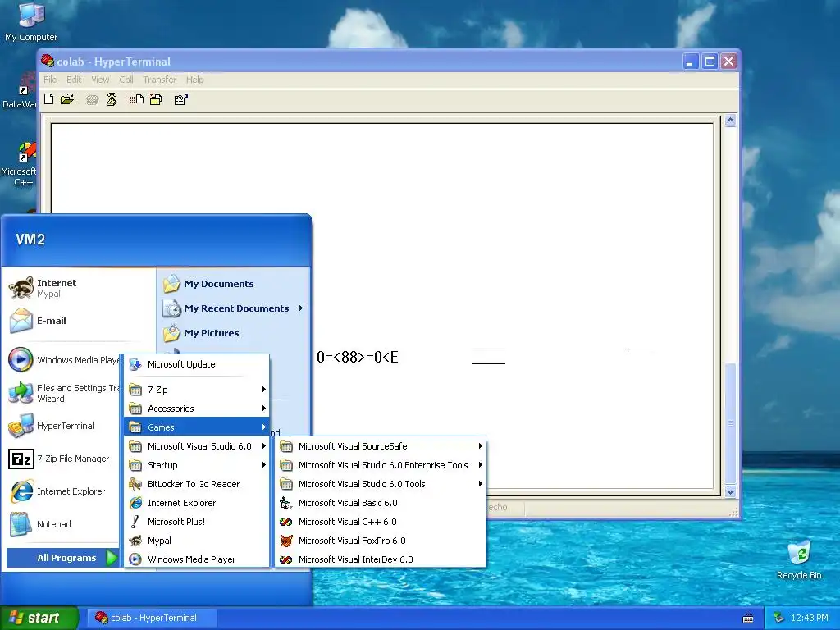Click the Windows Start button
This screenshot has height=630, width=840.
[x=39, y=618]
